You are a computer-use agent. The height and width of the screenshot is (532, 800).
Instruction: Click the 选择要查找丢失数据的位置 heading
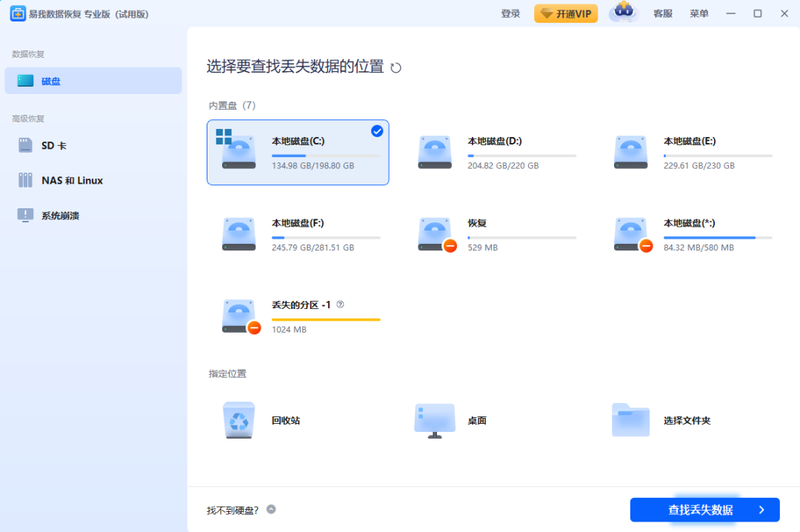295,67
